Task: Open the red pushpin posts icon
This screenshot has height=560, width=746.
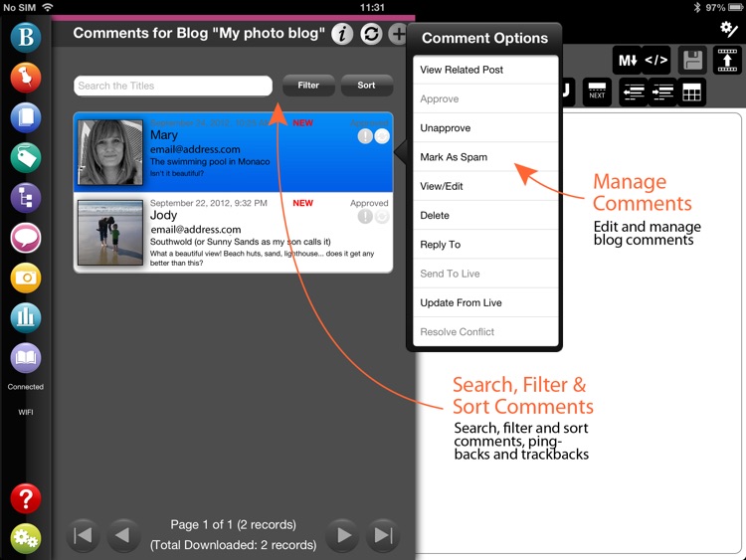Action: (26, 77)
